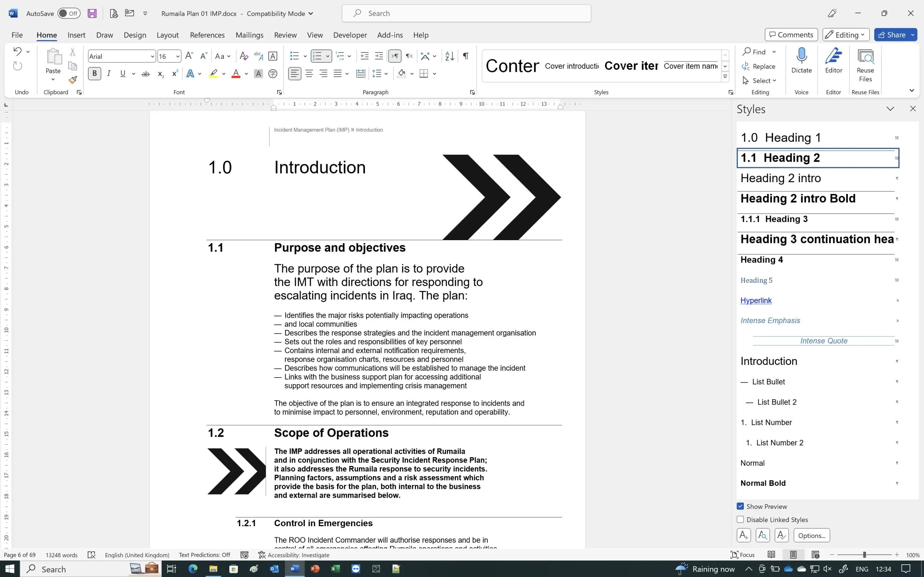924x577 pixels.
Task: Click the Underline formatting icon
Action: 122,73
